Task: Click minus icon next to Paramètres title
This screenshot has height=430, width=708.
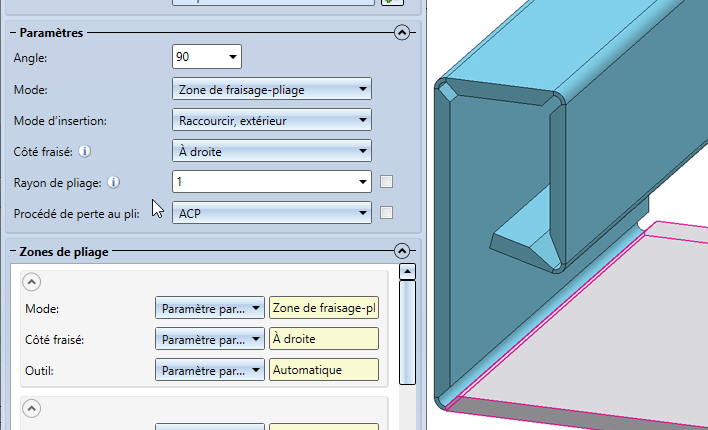Action: pos(13,33)
